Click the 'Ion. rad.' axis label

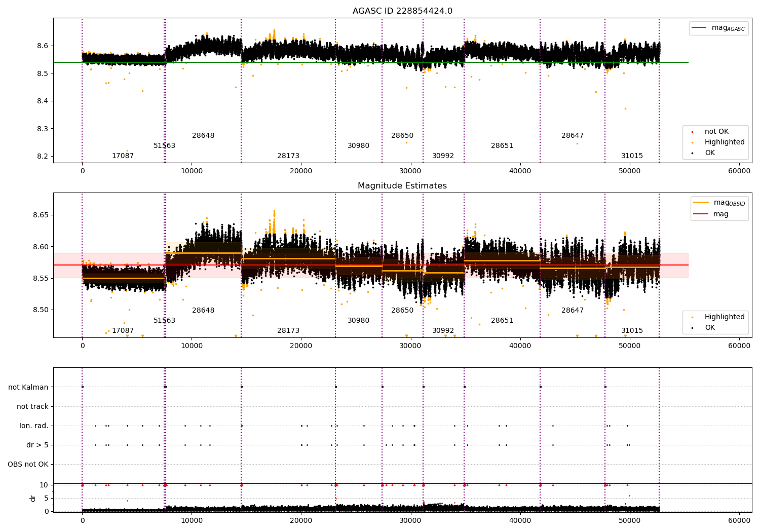tap(34, 426)
